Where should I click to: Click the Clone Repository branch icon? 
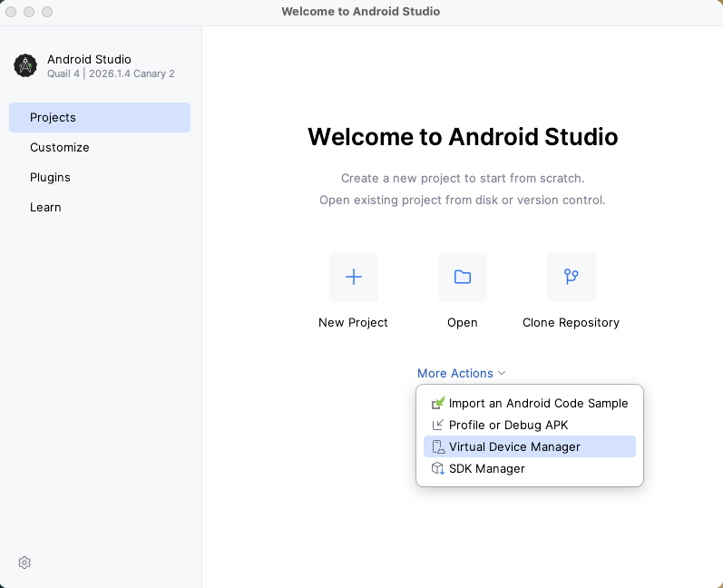[x=572, y=277]
